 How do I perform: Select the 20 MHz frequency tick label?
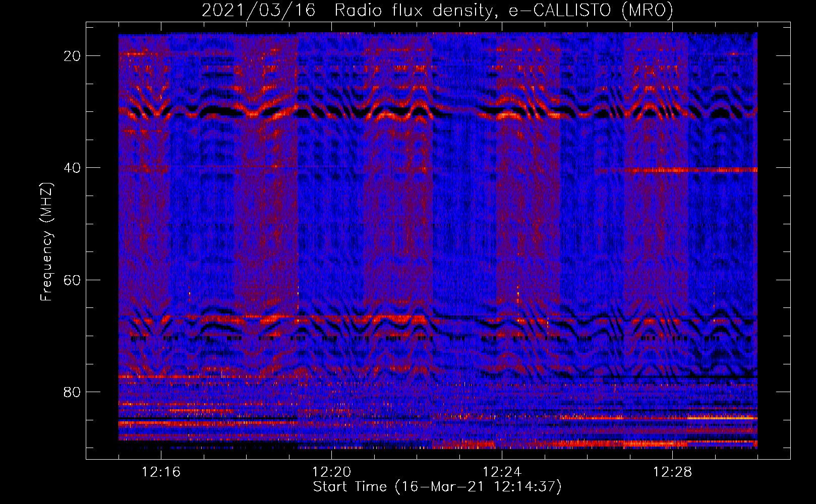[72, 56]
